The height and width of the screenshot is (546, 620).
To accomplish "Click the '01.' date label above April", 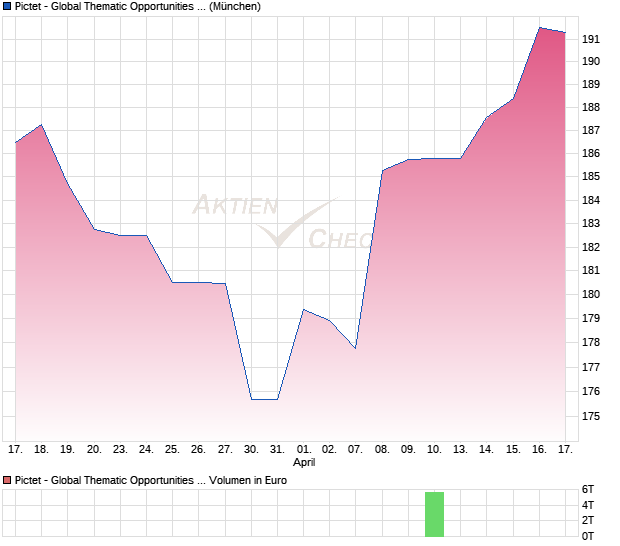I will (304, 450).
